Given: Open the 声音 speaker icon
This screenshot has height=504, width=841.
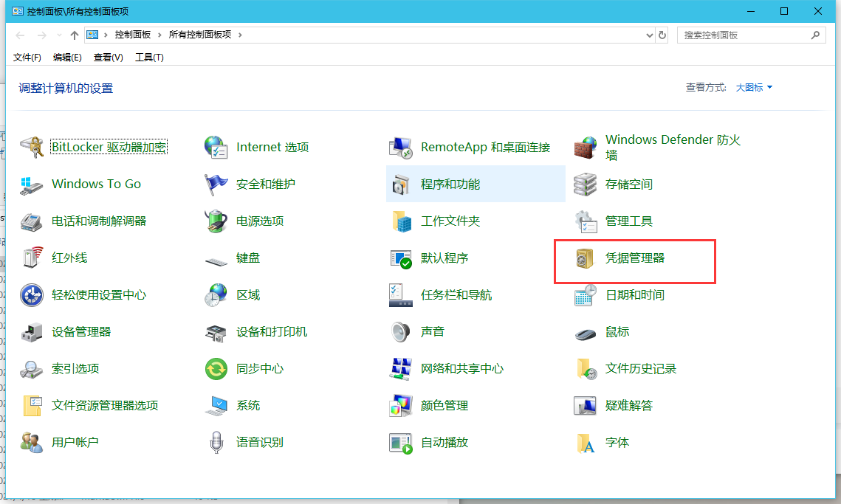Looking at the screenshot, I should [x=400, y=332].
